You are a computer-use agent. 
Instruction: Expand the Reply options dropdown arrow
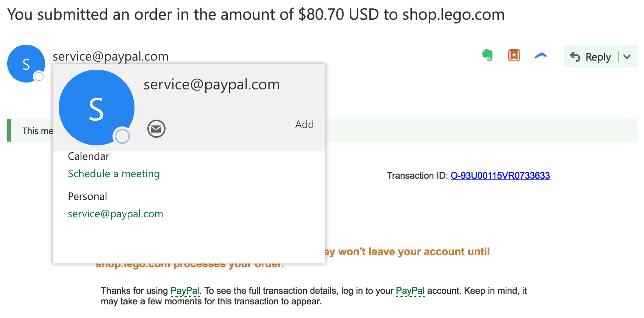click(x=627, y=57)
